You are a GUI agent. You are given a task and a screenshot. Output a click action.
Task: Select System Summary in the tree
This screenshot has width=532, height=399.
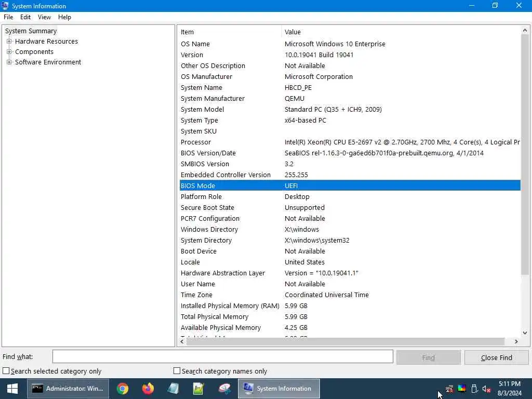click(31, 31)
